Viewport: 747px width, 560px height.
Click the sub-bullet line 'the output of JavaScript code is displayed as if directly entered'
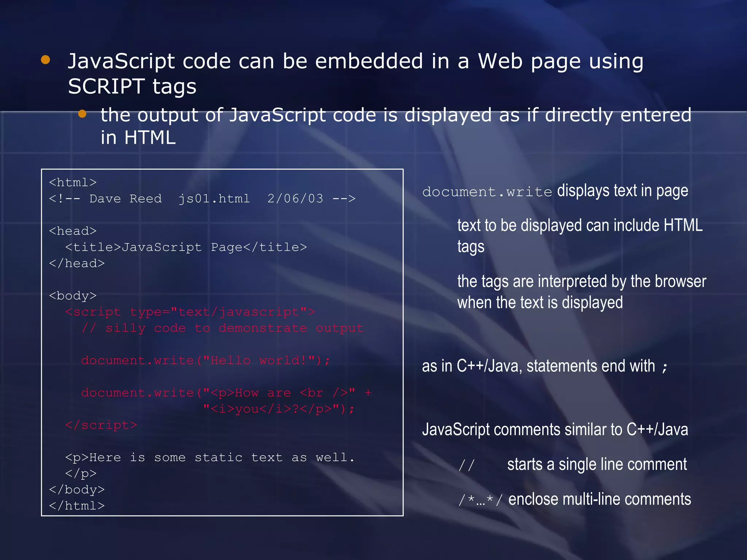396,115
